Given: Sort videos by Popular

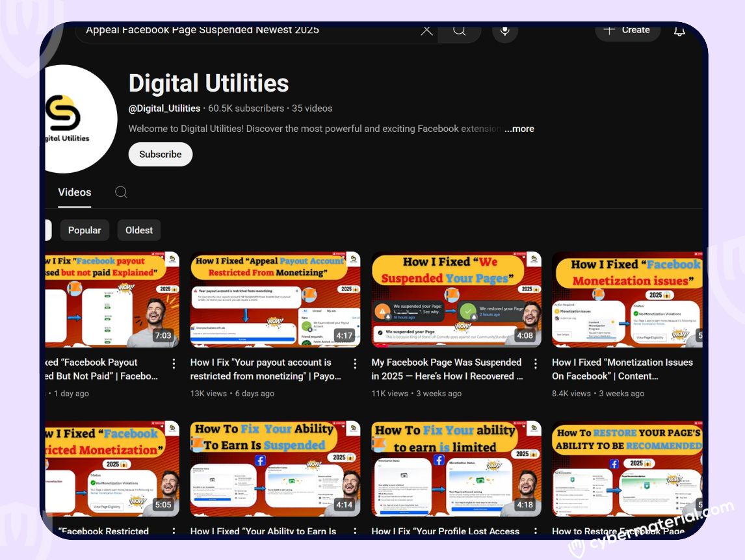Looking at the screenshot, I should pos(85,231).
